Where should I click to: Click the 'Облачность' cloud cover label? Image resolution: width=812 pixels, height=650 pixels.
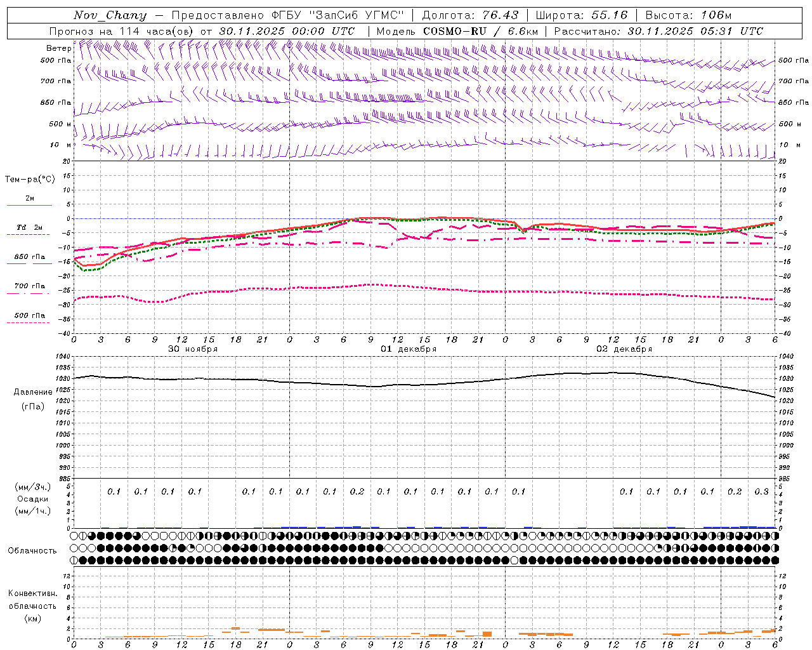point(32,550)
